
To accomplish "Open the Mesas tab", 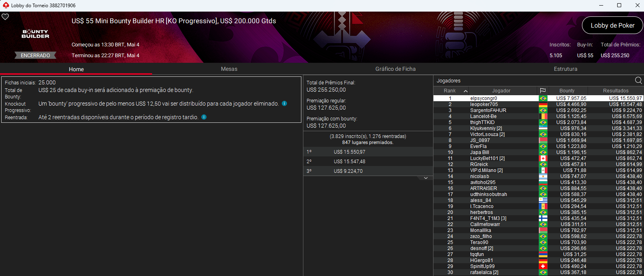I will coord(229,69).
